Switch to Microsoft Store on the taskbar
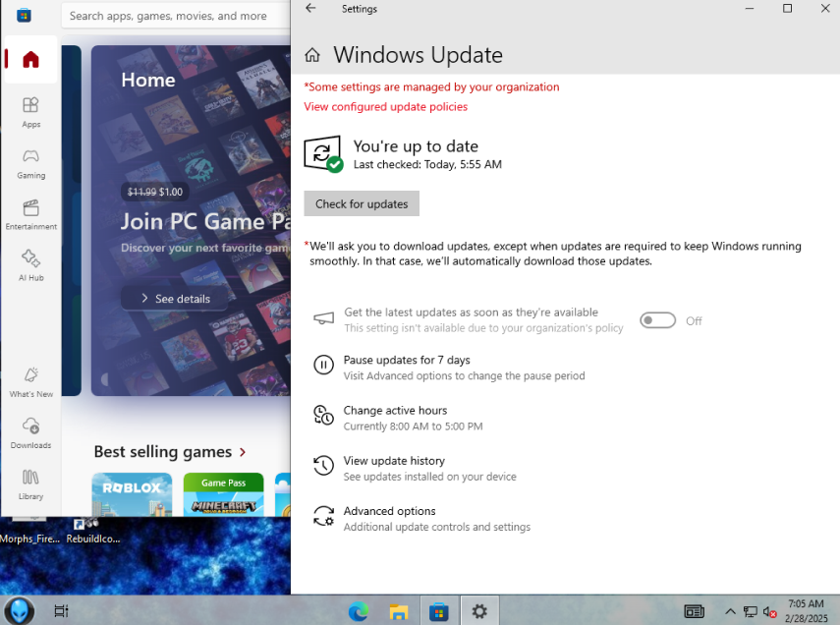This screenshot has width=840, height=625. 439,611
